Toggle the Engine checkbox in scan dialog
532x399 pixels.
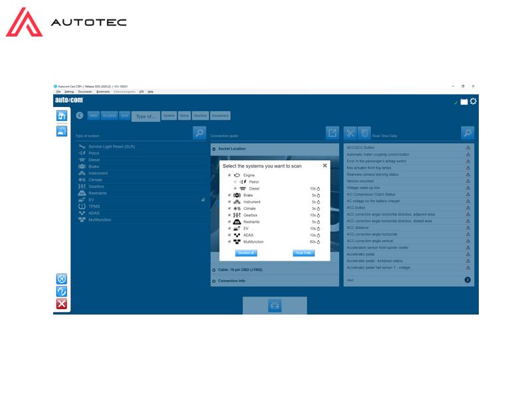[229, 175]
